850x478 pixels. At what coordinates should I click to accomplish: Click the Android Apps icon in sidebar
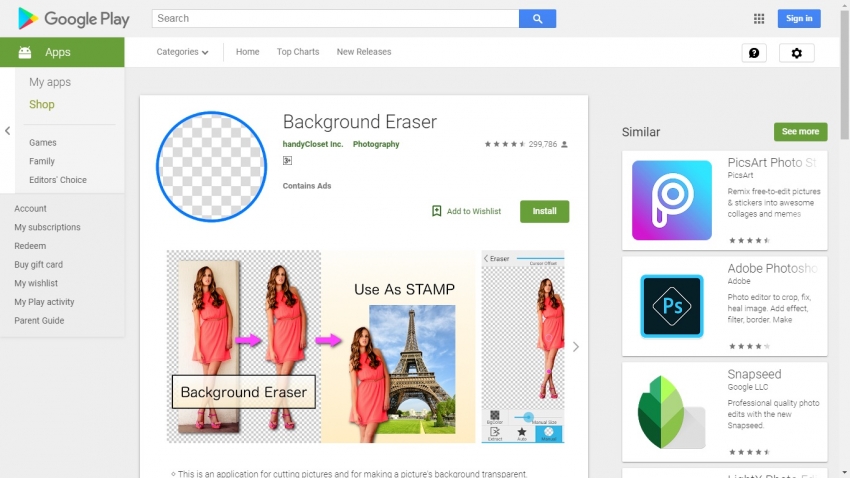point(25,52)
